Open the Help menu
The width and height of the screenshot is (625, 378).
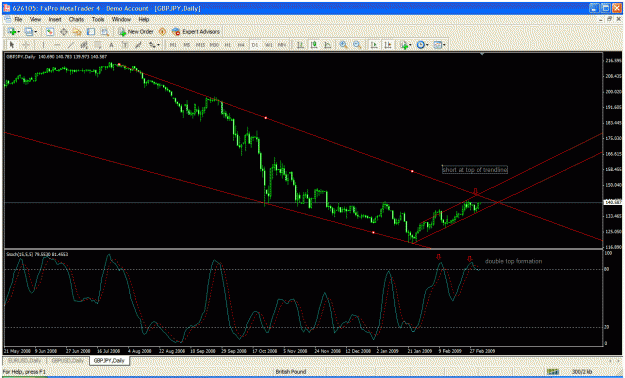point(143,19)
